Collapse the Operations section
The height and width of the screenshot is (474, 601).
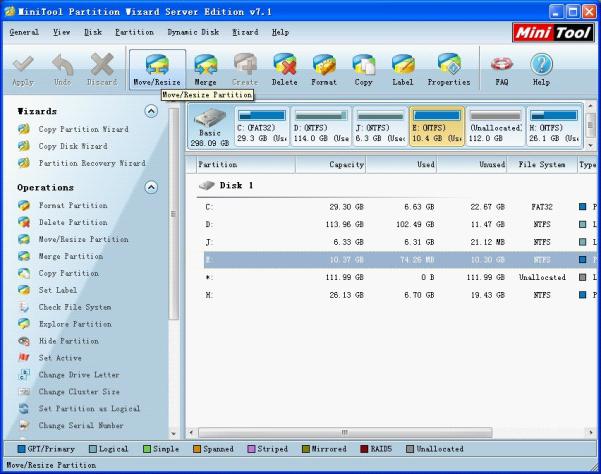click(151, 187)
